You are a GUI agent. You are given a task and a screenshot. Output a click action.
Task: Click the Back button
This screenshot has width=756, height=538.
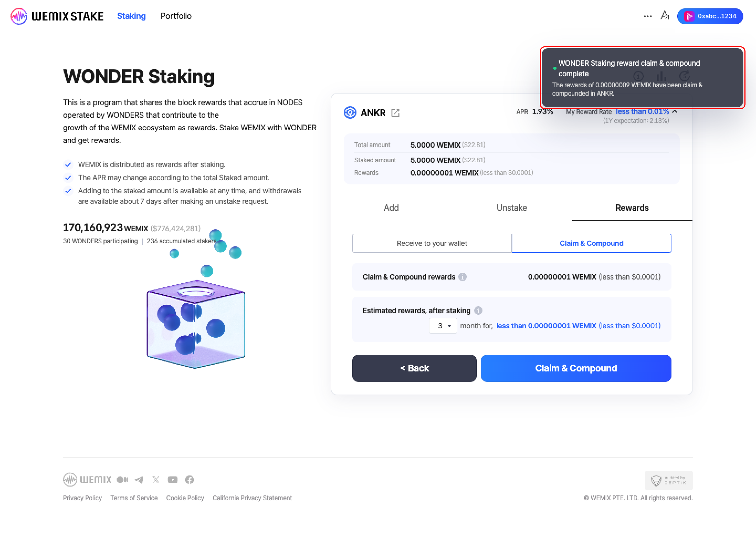[414, 368]
